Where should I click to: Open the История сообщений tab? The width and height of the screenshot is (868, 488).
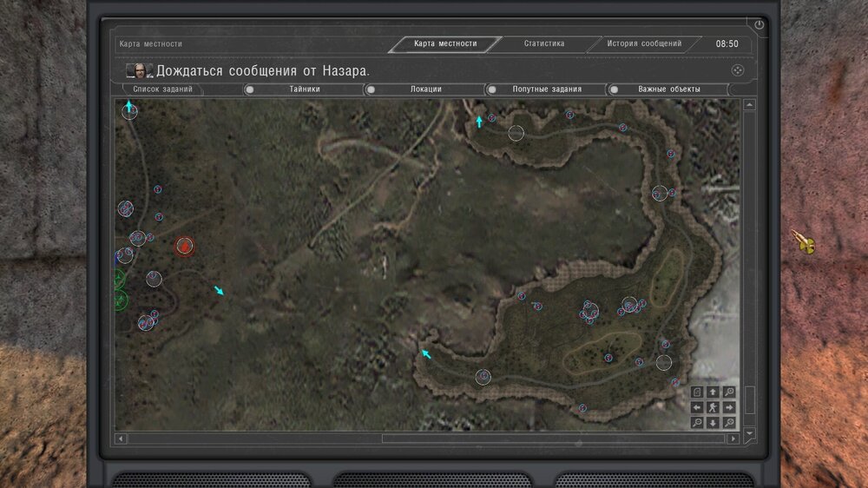coord(644,43)
